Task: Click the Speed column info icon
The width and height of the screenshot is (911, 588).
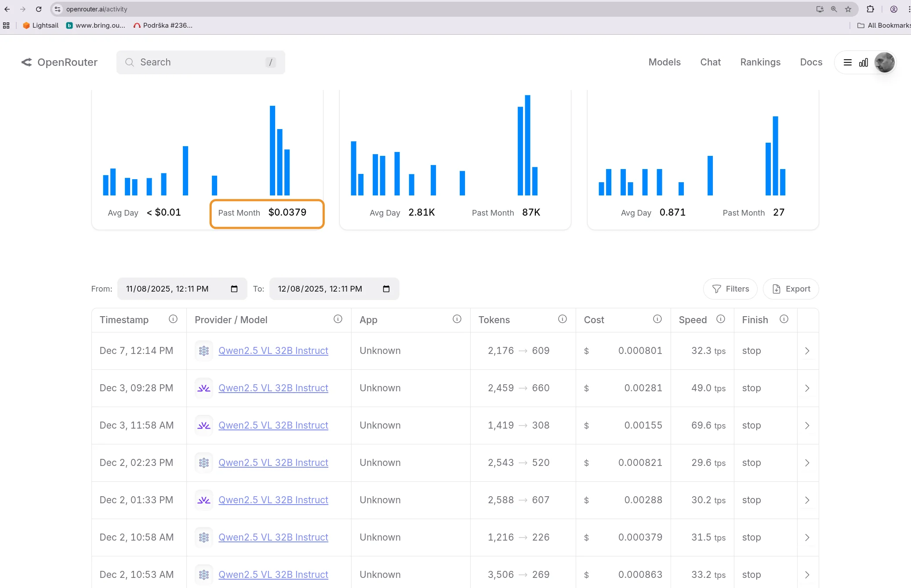Action: [x=720, y=319]
